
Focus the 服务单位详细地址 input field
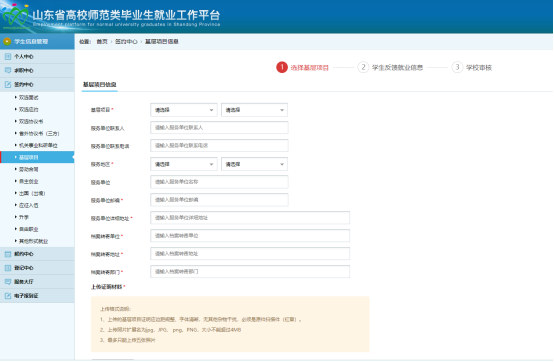pos(250,218)
